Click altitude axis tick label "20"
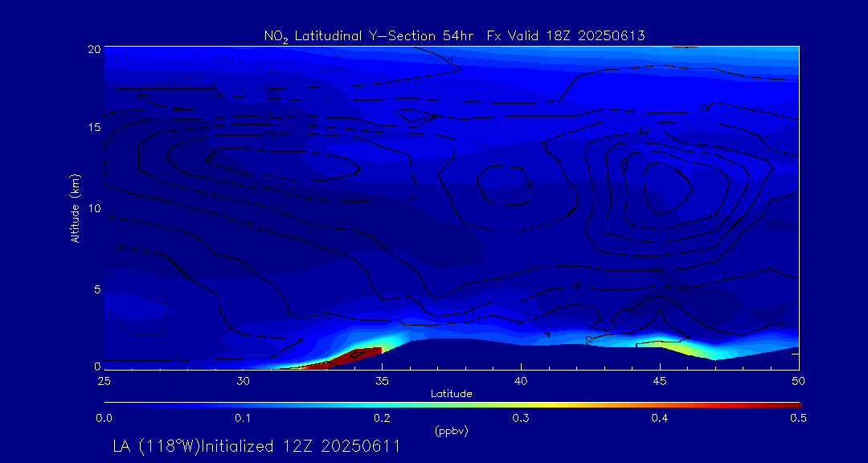 [x=93, y=49]
